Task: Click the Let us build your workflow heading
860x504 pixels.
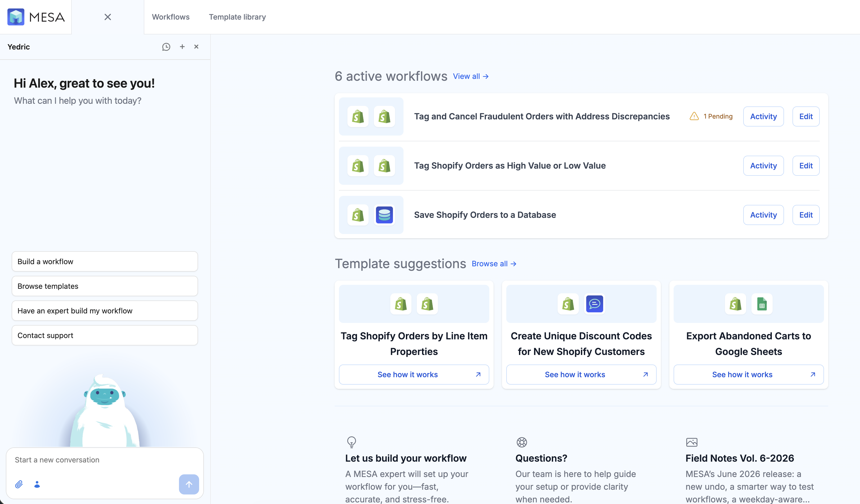Action: coord(406,458)
